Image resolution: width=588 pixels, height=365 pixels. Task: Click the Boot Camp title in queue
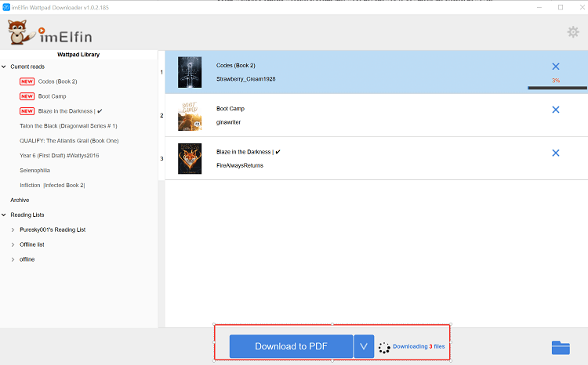(230, 109)
